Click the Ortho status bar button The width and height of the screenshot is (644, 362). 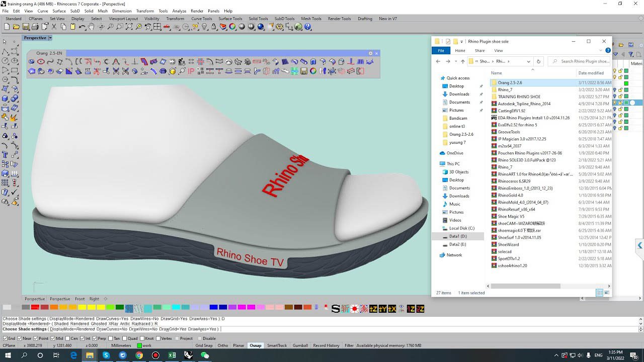[x=223, y=345]
